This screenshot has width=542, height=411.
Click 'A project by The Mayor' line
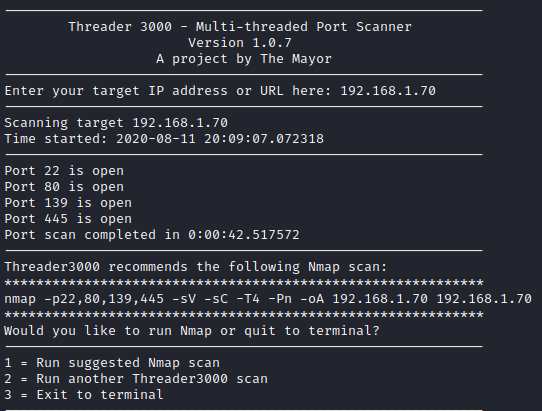244,59
